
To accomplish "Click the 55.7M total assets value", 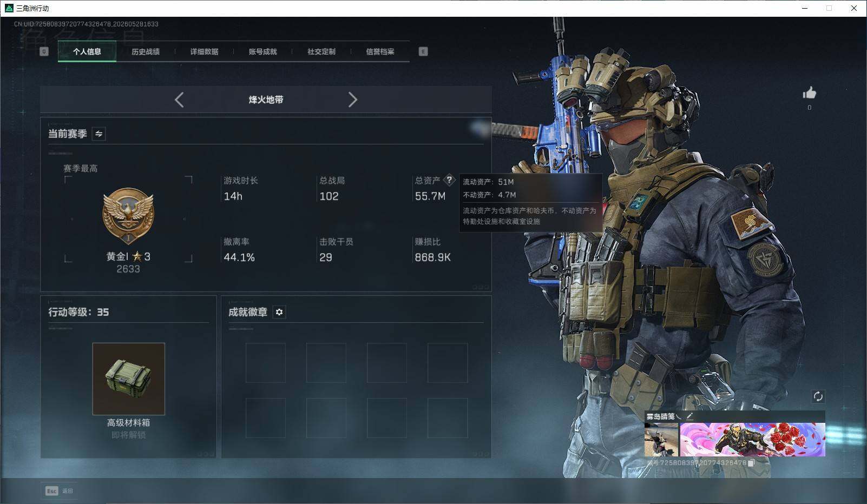I will pyautogui.click(x=430, y=196).
